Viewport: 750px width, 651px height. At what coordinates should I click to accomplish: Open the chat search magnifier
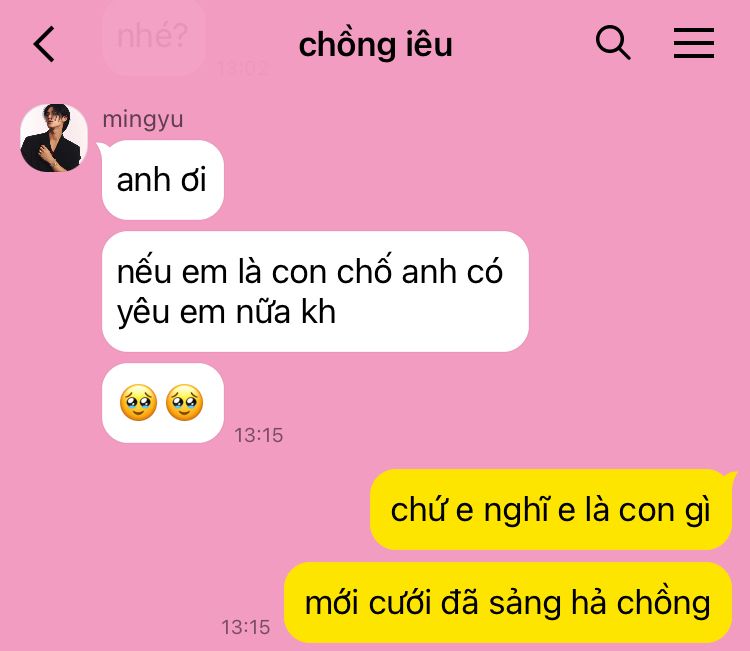[613, 43]
